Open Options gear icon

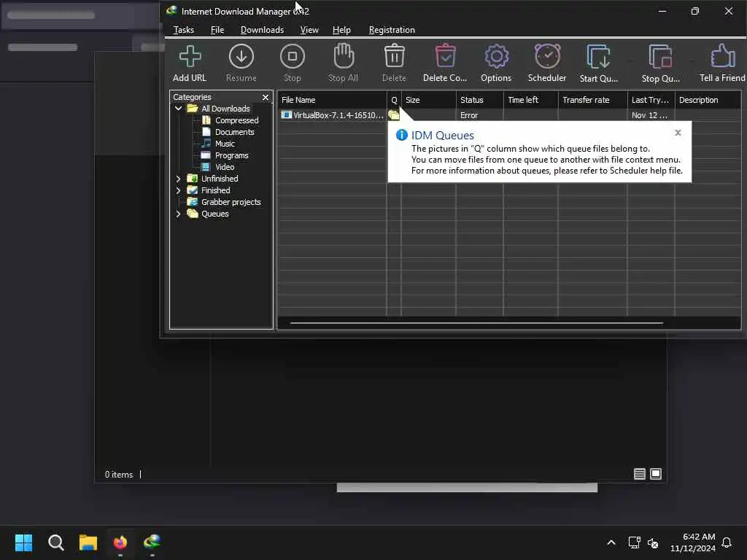(x=496, y=57)
